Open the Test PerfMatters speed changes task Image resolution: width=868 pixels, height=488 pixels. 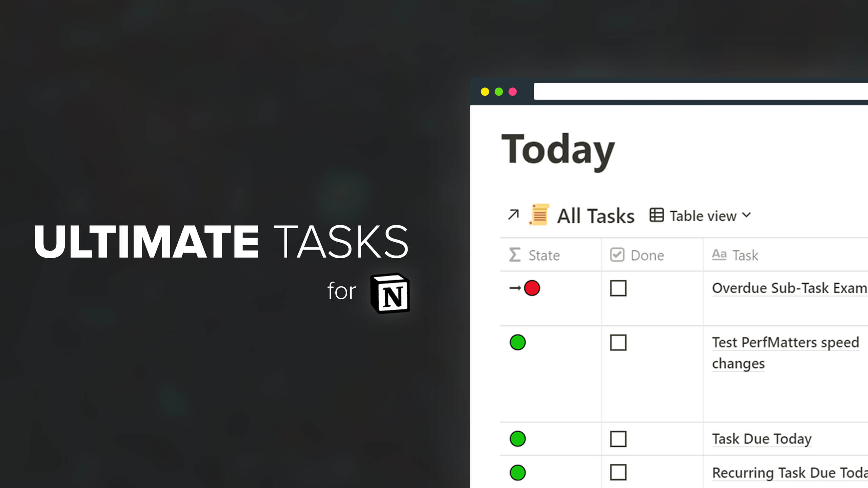785,352
